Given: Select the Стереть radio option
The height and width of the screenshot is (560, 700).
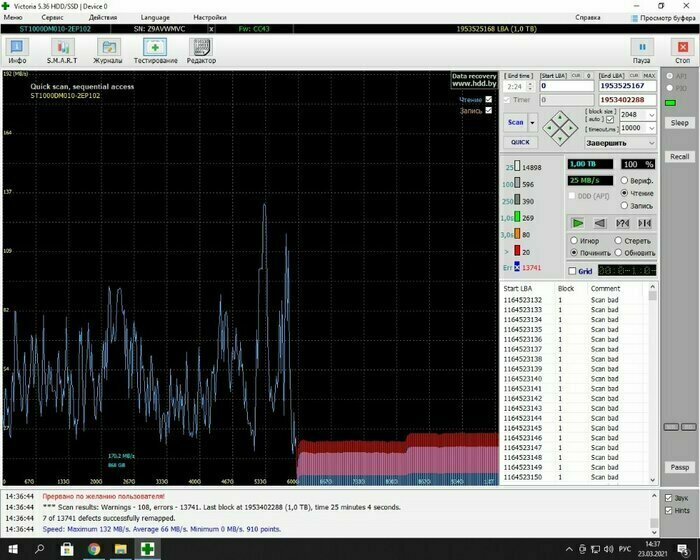Looking at the screenshot, I should tap(618, 241).
